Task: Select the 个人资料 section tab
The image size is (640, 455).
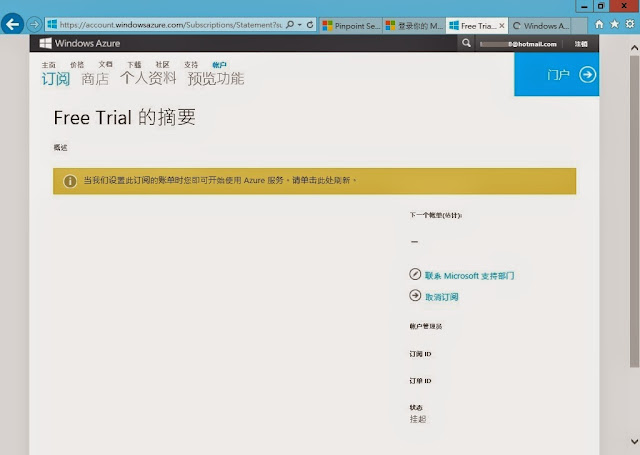Action: point(148,78)
